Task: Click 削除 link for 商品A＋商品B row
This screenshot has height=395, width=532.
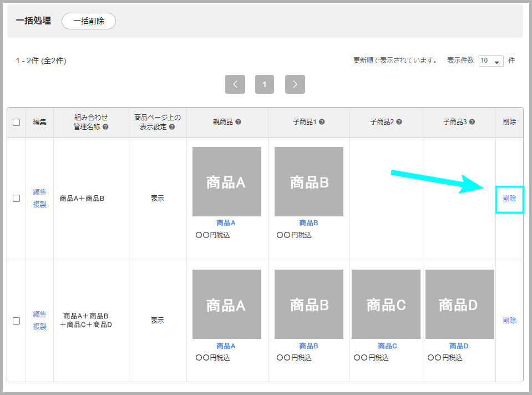Action: coord(509,199)
